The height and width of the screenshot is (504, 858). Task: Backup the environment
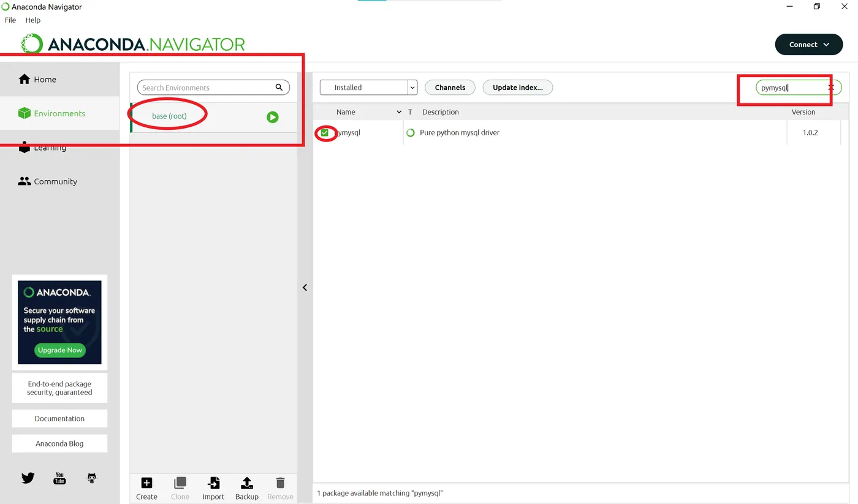pos(247,488)
